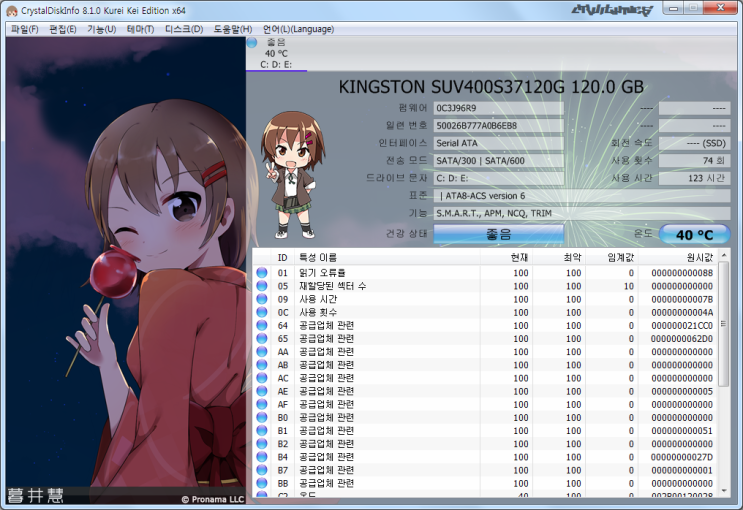Click the status orb beside 재할당된 섹터 수

262,286
